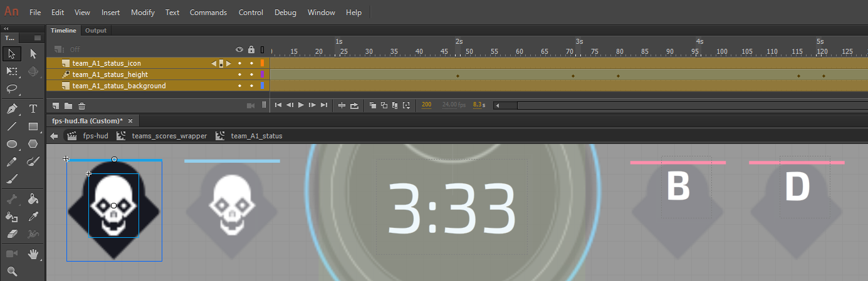
Task: Select the Oval tool
Action: (x=11, y=144)
